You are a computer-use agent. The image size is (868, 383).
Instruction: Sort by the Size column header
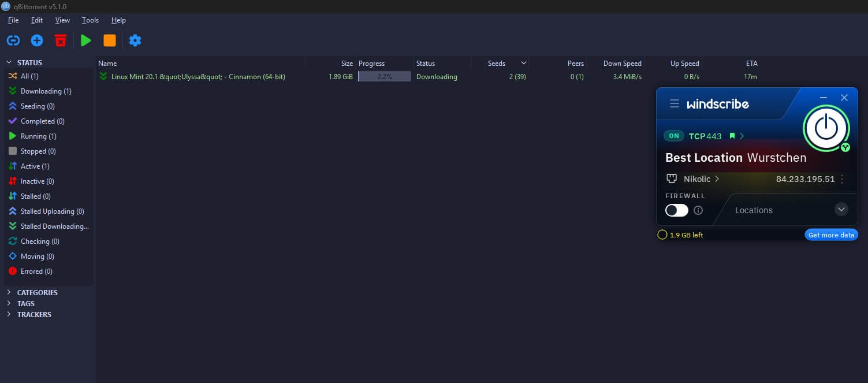tap(347, 64)
